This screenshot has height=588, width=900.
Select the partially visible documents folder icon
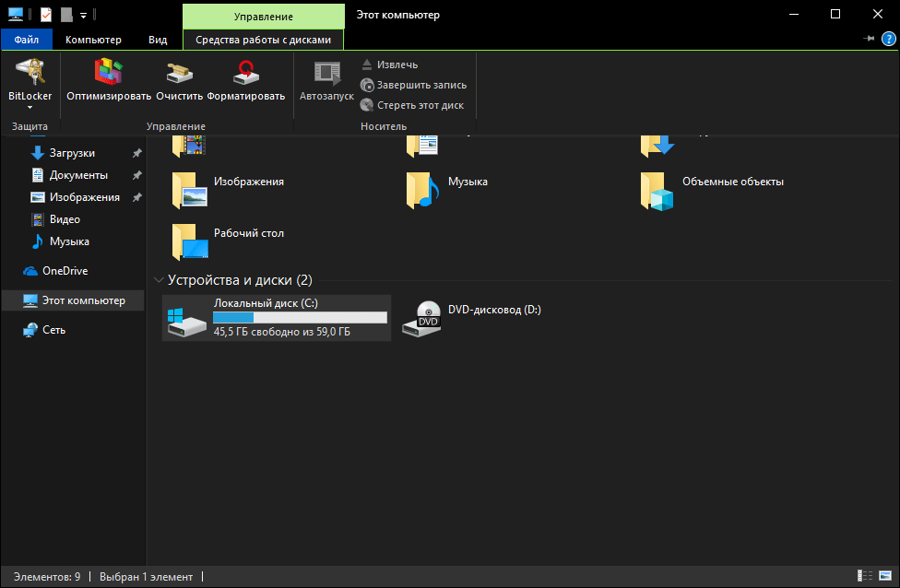(x=422, y=146)
